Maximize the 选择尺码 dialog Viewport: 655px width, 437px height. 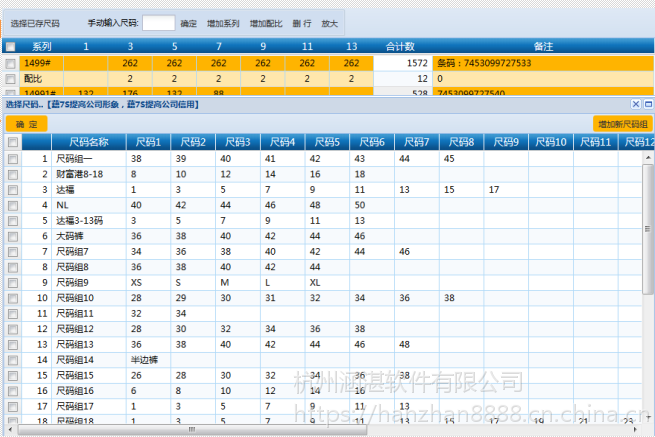(648, 104)
